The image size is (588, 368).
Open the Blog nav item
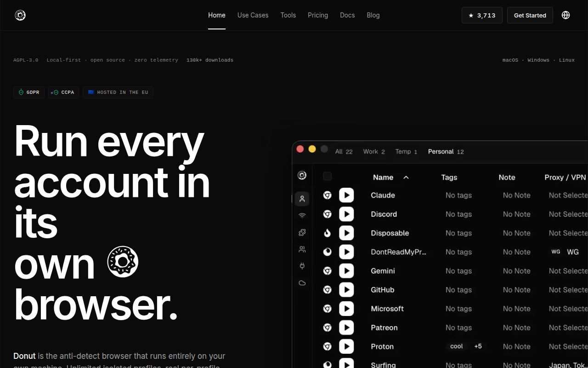[x=373, y=15]
